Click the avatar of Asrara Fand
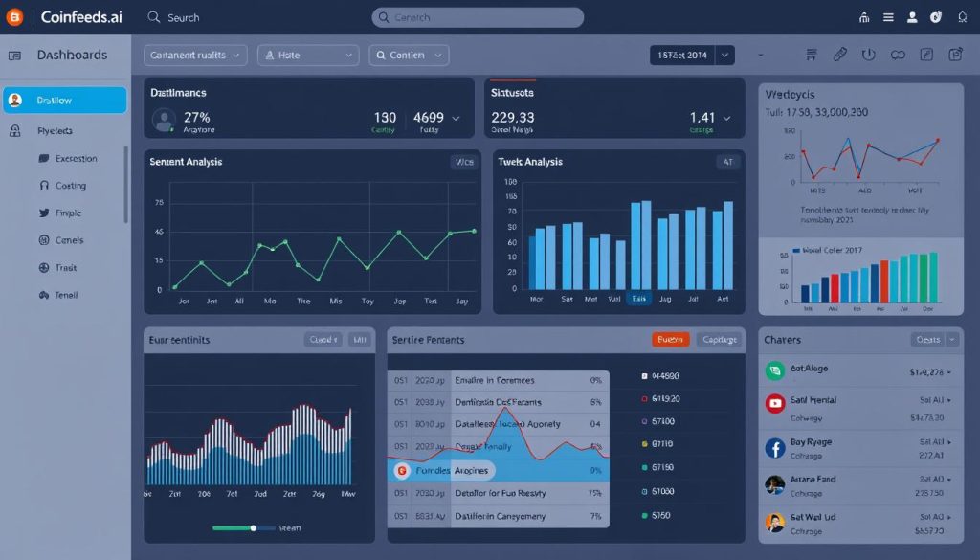 tap(775, 485)
